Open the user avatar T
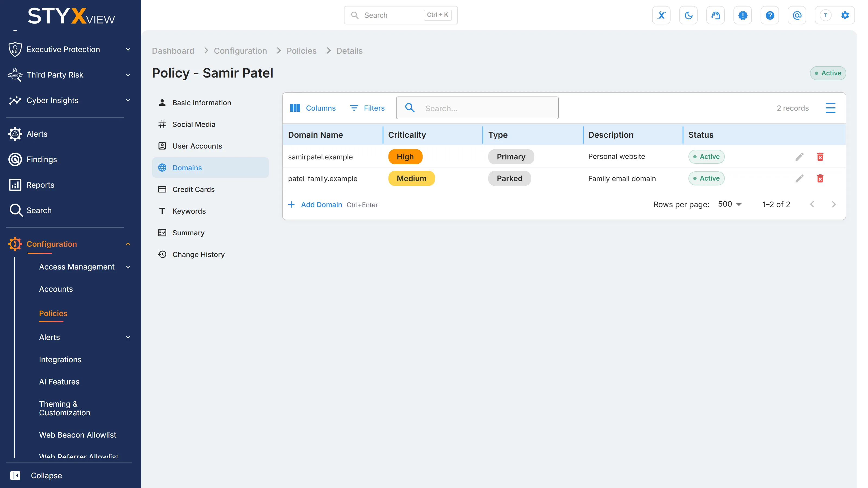This screenshot has width=868, height=488. coord(825,15)
